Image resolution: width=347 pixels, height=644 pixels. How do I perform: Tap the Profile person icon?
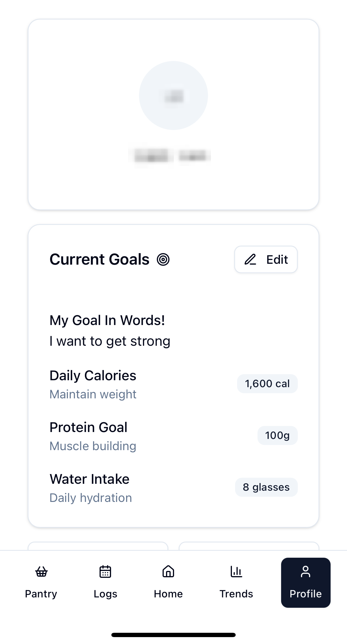306,572
